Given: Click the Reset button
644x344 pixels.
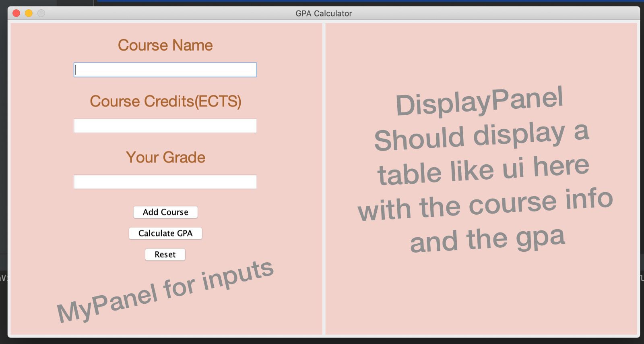Looking at the screenshot, I should [x=165, y=255].
